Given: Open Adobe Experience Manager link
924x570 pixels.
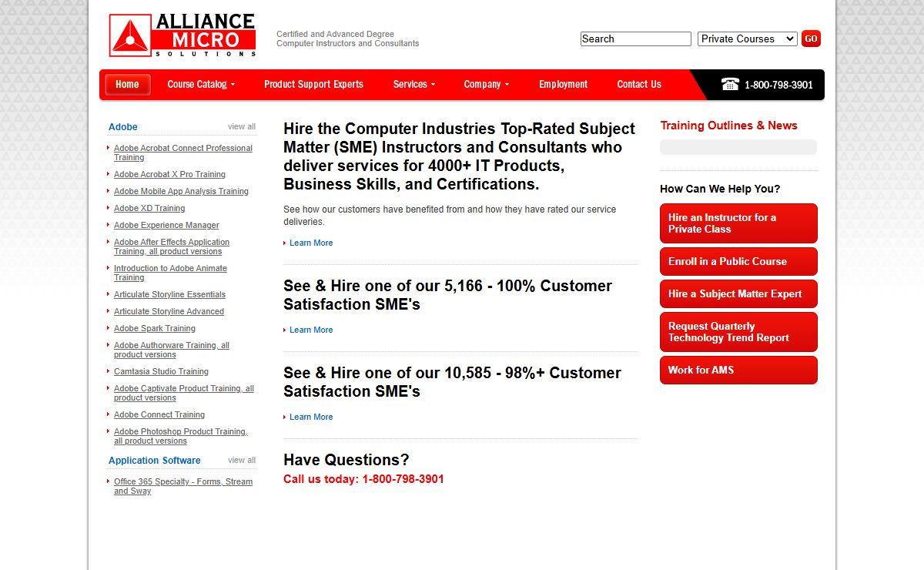Looking at the screenshot, I should [166, 225].
